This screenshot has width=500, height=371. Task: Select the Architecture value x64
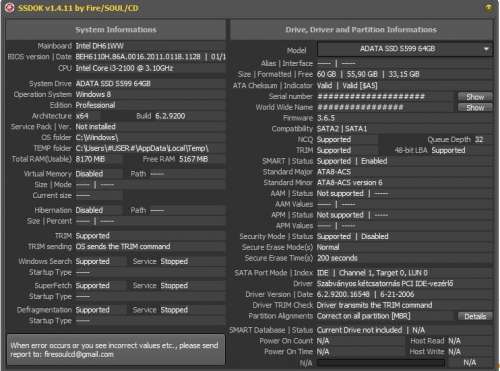pos(82,116)
